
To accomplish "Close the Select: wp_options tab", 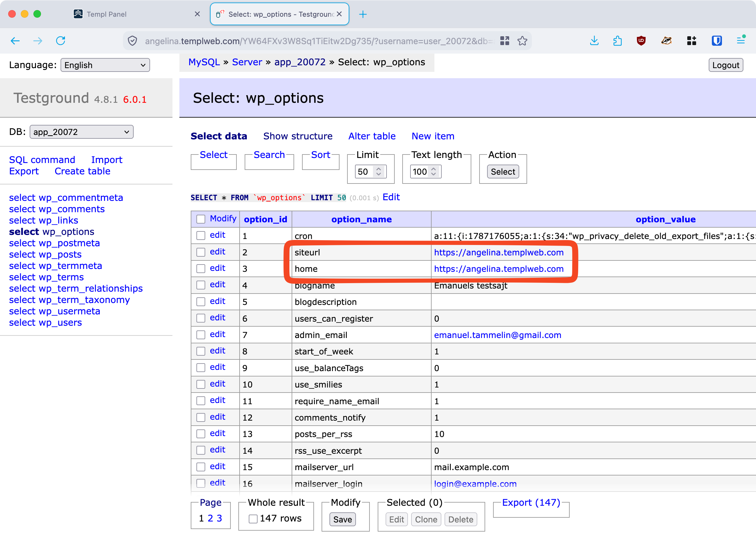I will pyautogui.click(x=339, y=14).
